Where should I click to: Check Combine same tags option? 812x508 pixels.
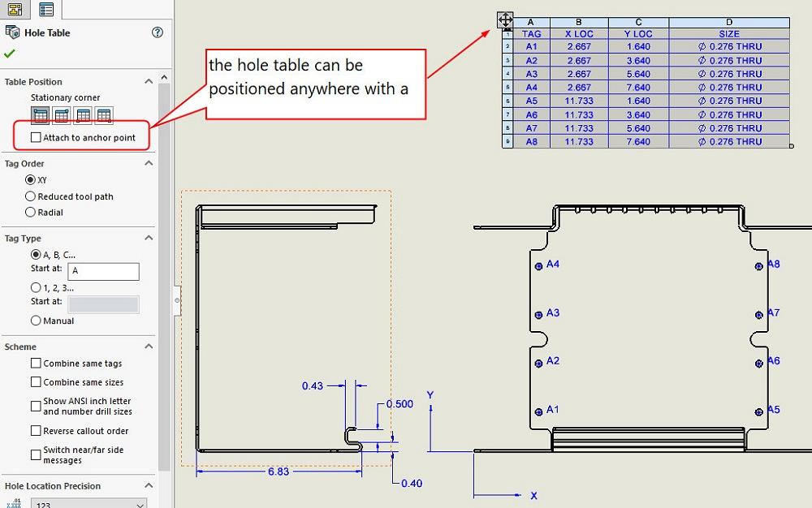36,364
